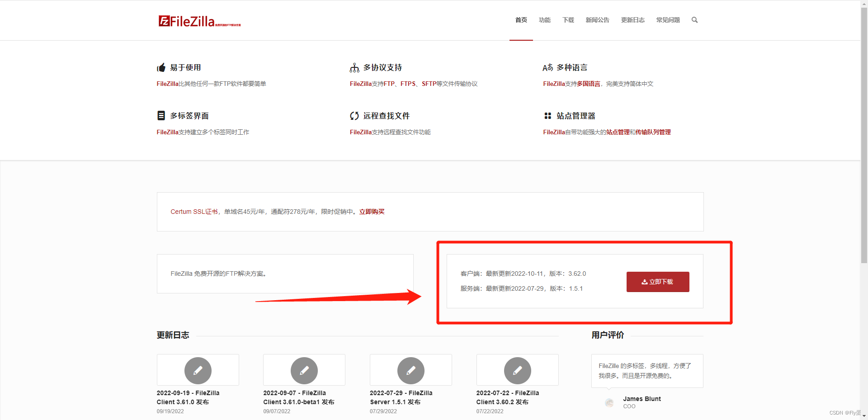Click the thumbs-up icon beside 易于使用
This screenshot has height=420, width=868.
[x=161, y=68]
